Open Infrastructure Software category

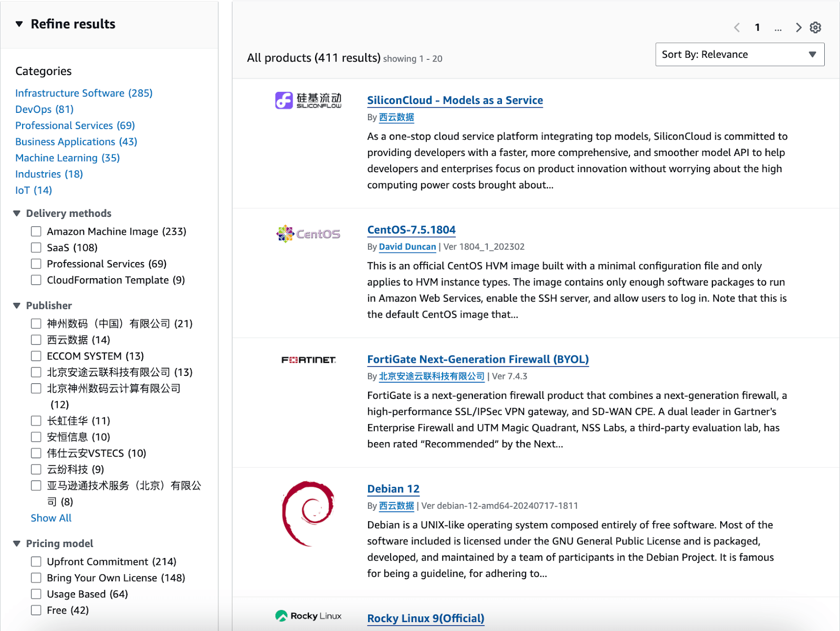84,93
